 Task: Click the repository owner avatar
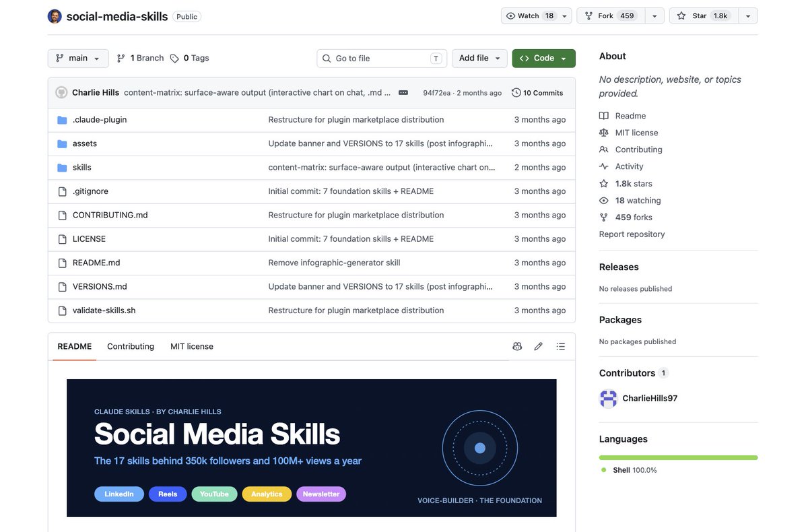[55, 16]
